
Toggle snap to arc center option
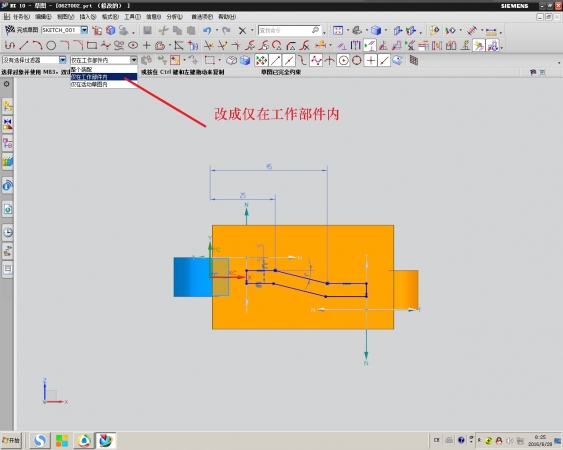(343, 61)
